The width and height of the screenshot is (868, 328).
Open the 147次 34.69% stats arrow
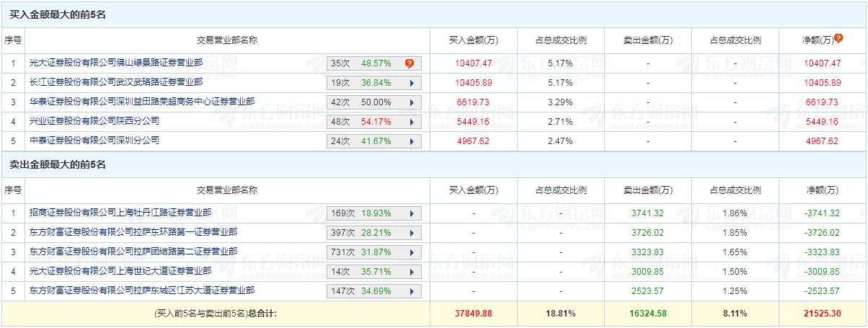coord(411,291)
